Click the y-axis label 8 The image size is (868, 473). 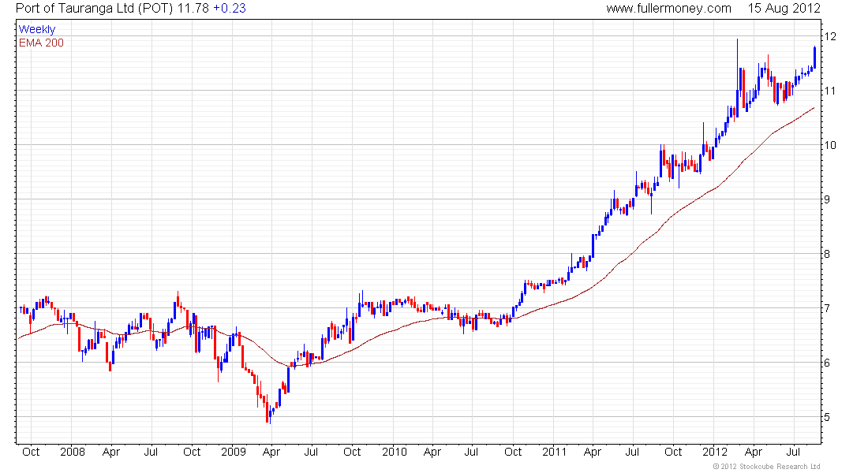click(x=827, y=254)
